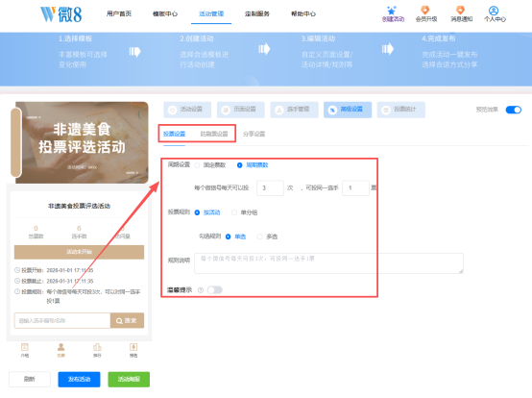Image resolution: width=532 pixels, height=398 pixels.
Task: Click the per-contestant votes field showing 1
Action: tap(355, 187)
